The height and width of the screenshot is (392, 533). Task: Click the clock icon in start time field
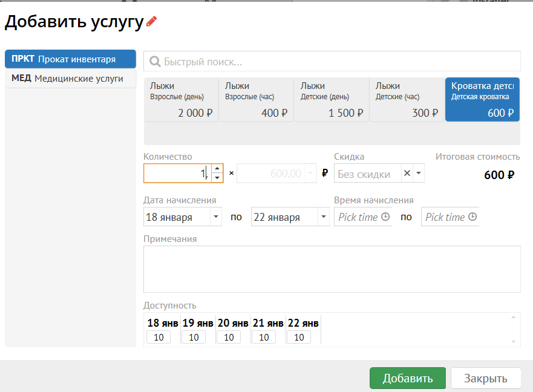tap(385, 217)
